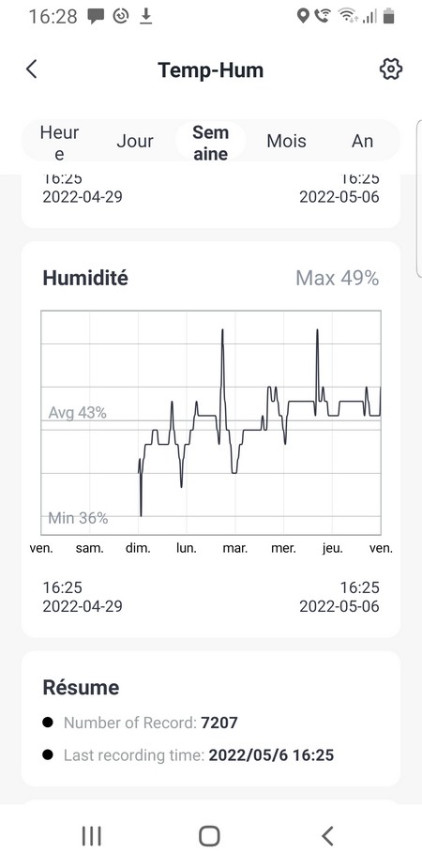Open Android recent apps button
Screen dimensions: 422x868
click(x=91, y=836)
